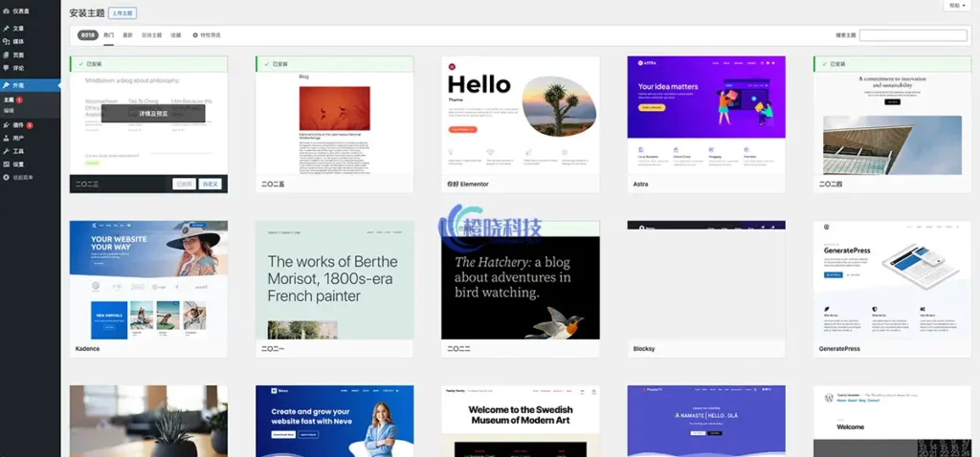Select the Astra theme thumbnail
The height and width of the screenshot is (457, 980).
click(x=705, y=114)
